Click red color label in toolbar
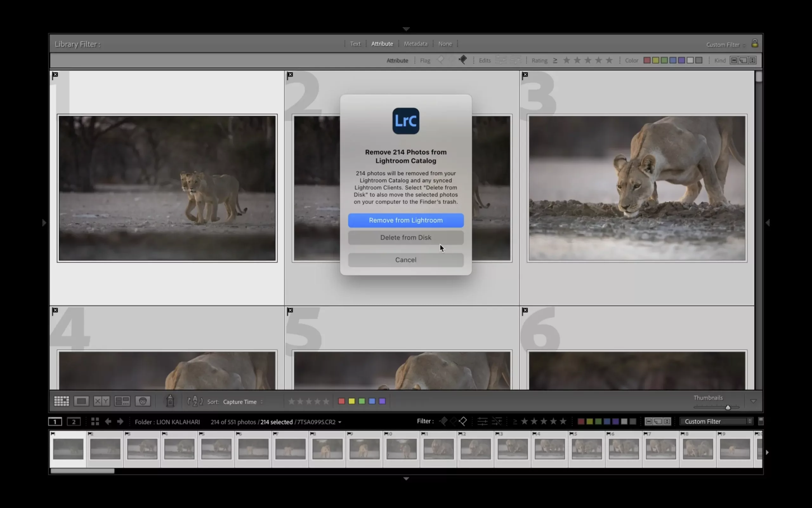Viewport: 812px width, 508px height. click(341, 401)
